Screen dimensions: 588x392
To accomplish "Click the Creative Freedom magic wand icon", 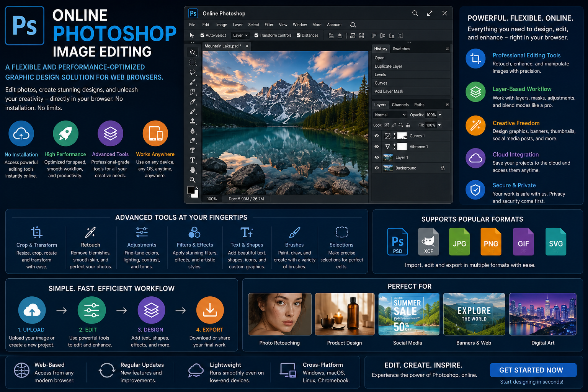I will 475,125.
